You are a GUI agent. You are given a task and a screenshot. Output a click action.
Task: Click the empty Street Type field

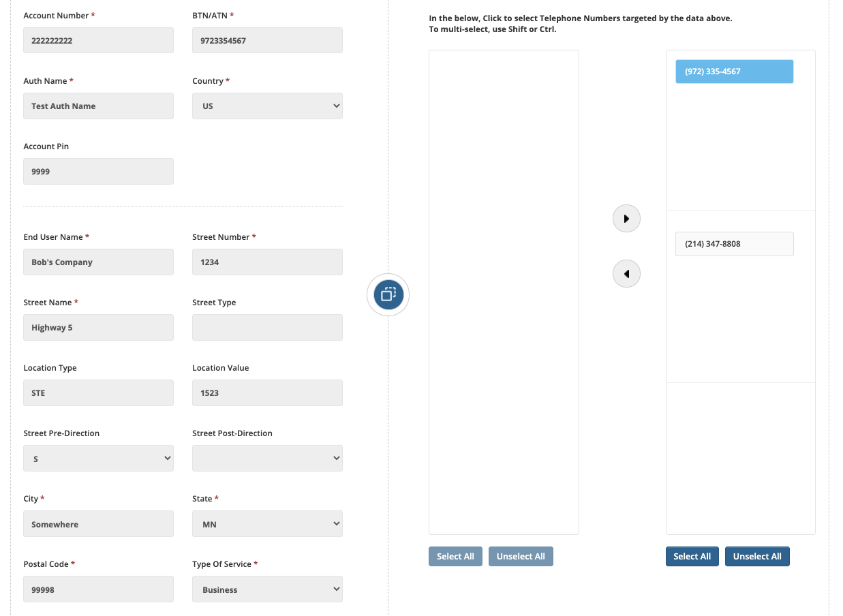click(267, 328)
